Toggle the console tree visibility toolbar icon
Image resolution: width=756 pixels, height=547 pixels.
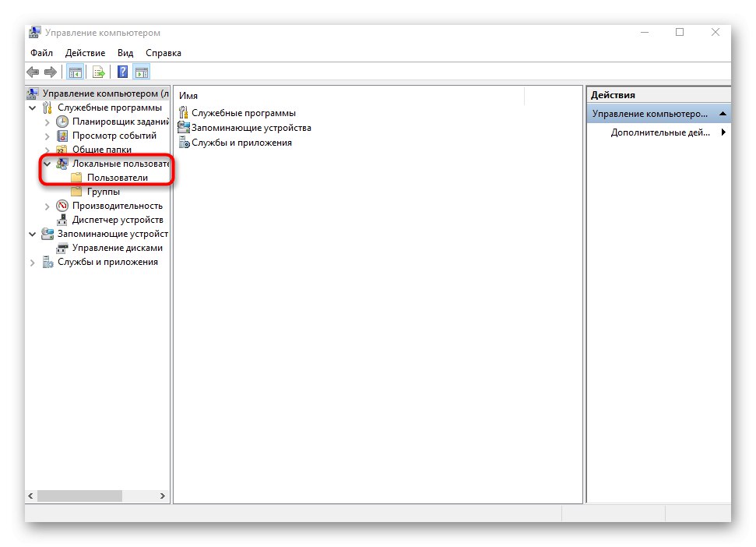(75, 71)
